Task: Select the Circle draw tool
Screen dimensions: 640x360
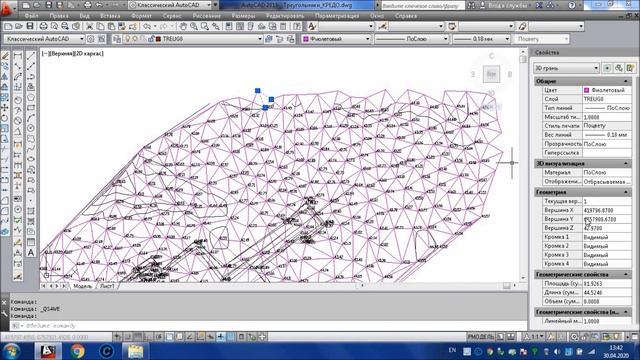Action: click(x=31, y=128)
